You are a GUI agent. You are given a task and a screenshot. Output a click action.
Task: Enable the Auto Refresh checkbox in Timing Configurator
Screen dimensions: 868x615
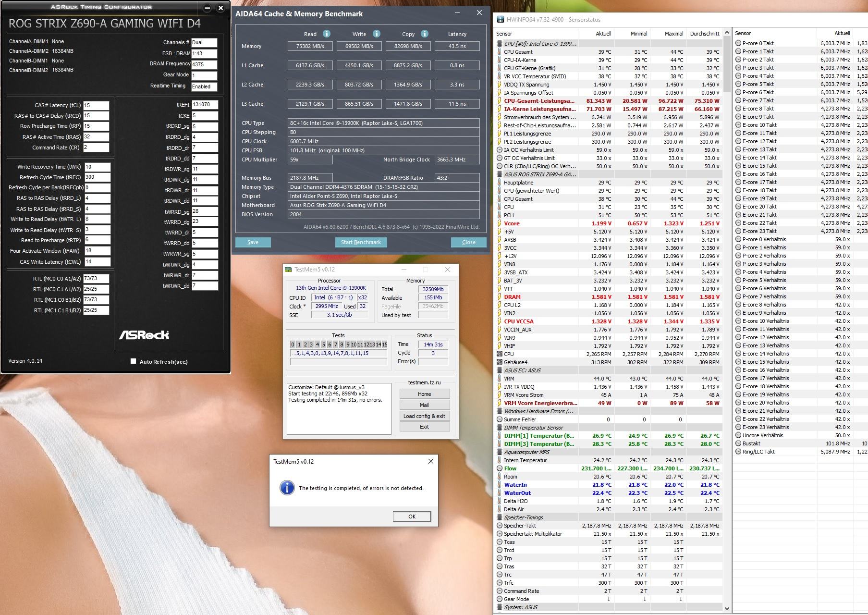pyautogui.click(x=134, y=361)
